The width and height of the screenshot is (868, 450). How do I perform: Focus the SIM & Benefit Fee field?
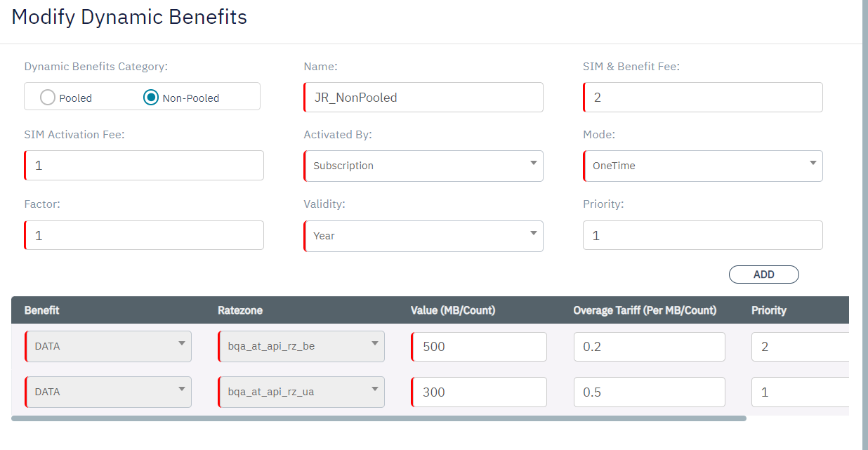pos(703,98)
